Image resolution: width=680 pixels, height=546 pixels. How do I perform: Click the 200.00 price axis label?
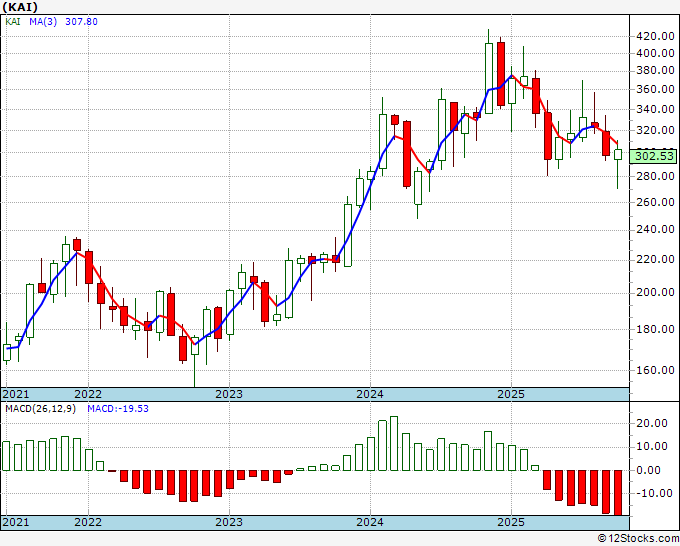[x=655, y=292]
